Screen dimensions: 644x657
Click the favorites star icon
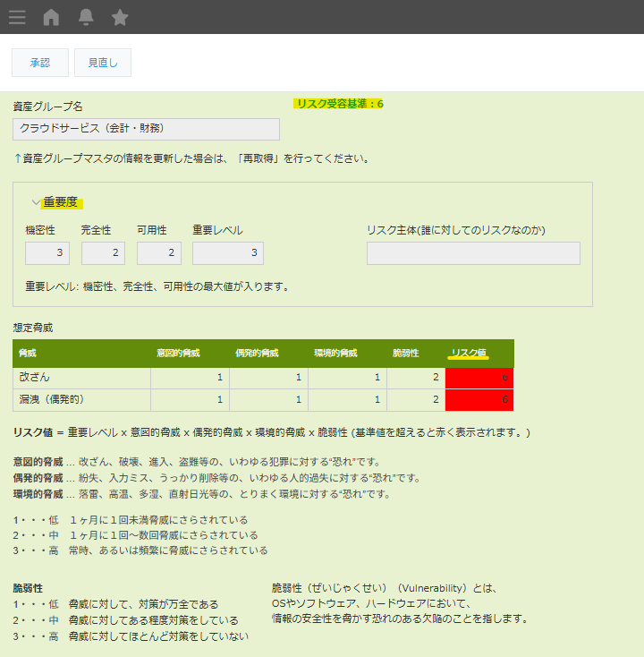(120, 17)
